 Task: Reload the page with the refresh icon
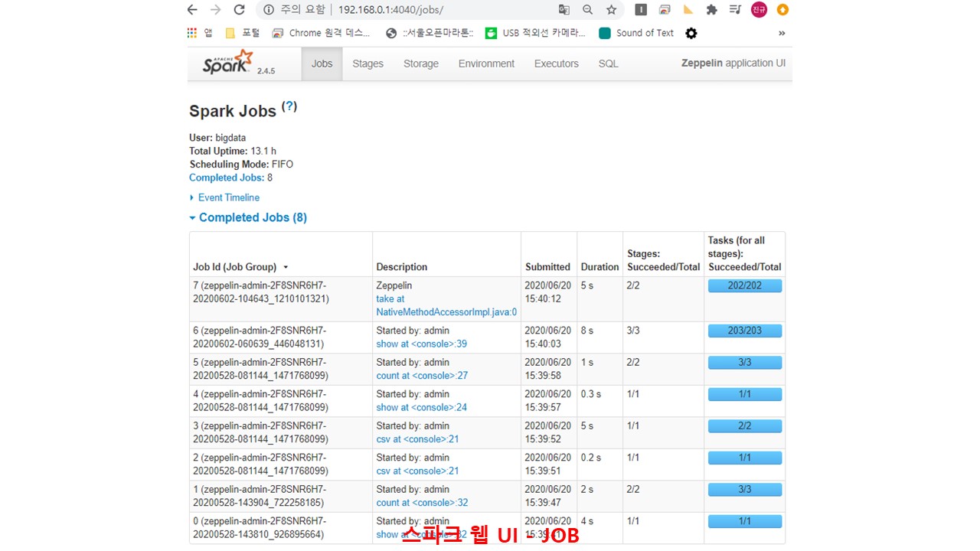[239, 10]
